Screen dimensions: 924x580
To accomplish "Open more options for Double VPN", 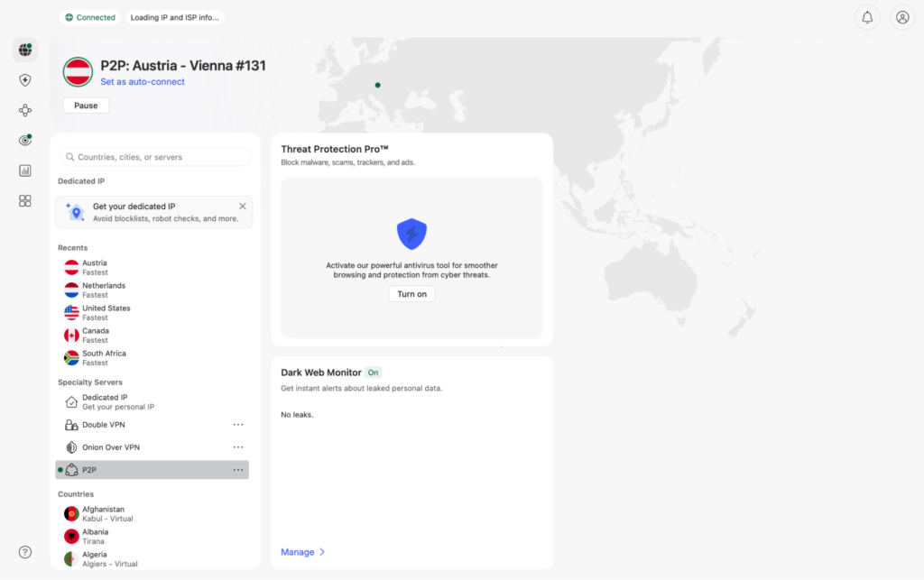I will pyautogui.click(x=238, y=425).
